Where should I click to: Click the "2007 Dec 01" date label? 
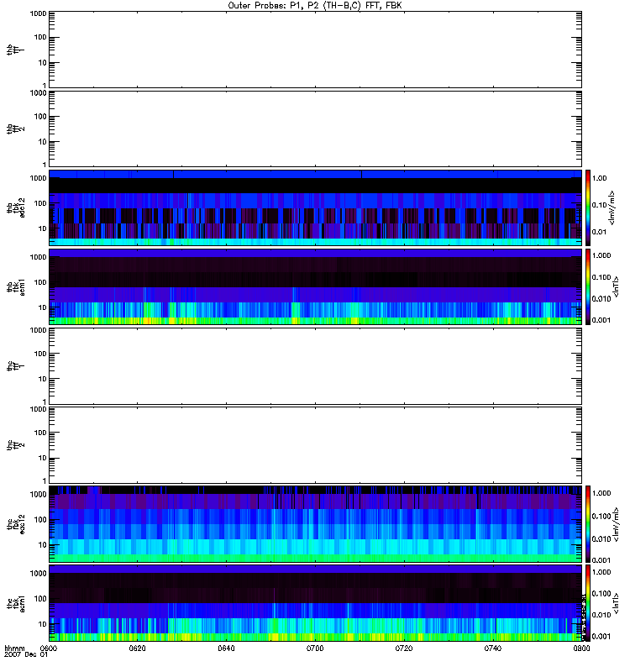pos(25,655)
